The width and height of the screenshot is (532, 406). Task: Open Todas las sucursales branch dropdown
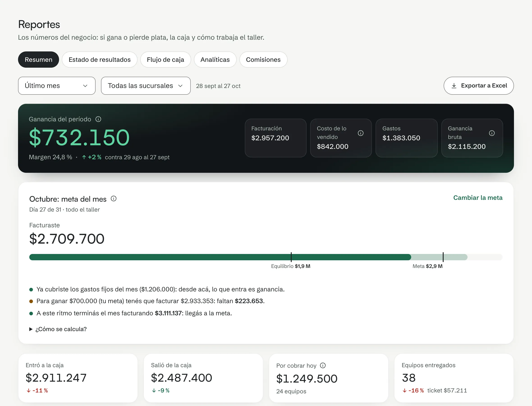pos(146,86)
